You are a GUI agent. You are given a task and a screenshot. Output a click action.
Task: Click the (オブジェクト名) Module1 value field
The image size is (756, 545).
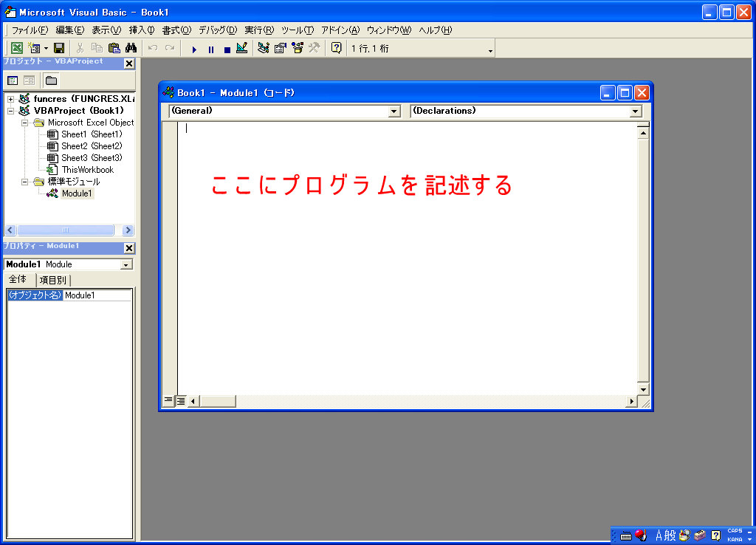coord(97,295)
